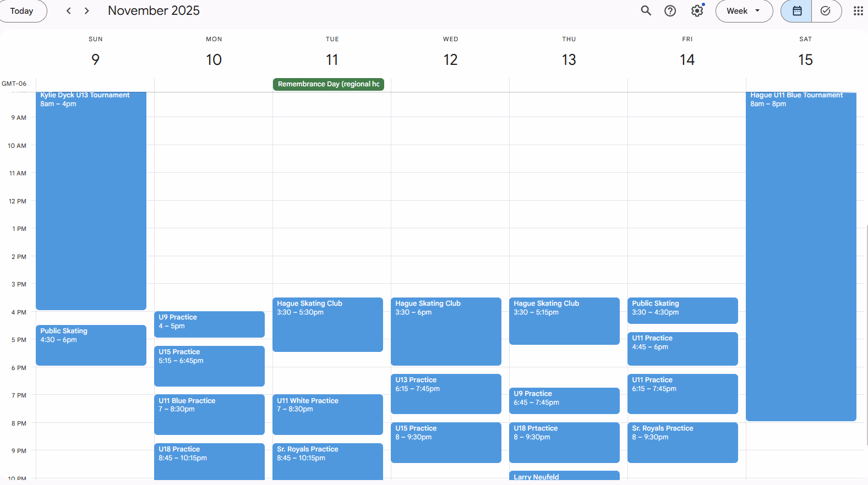This screenshot has width=868, height=485.
Task: Go to next week arrow
Action: coord(86,10)
